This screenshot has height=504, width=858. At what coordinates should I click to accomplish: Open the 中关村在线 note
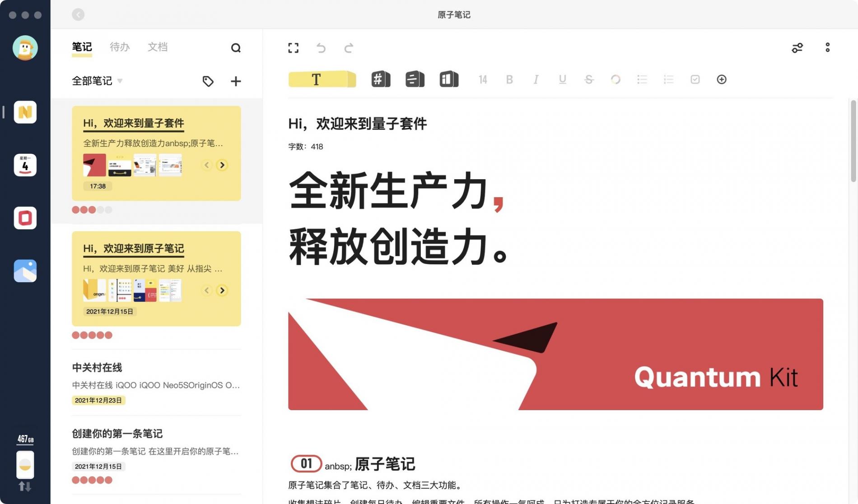tap(156, 383)
